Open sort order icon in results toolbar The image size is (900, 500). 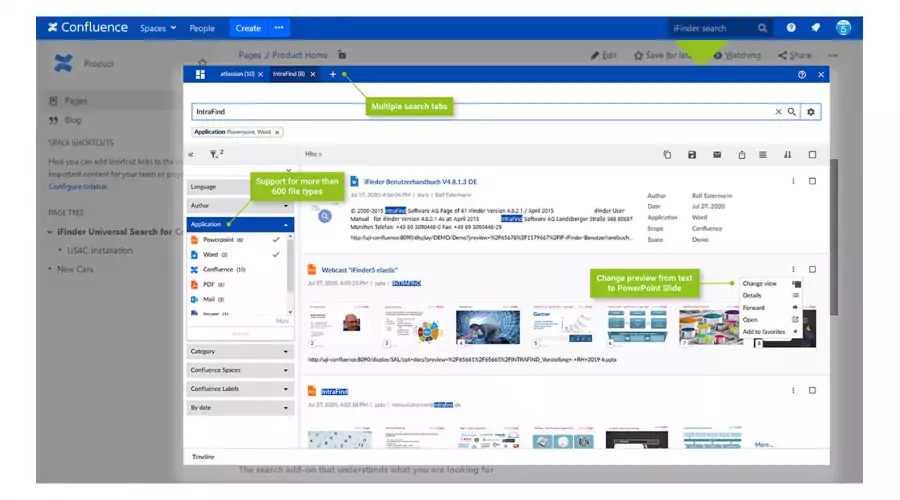(x=788, y=154)
